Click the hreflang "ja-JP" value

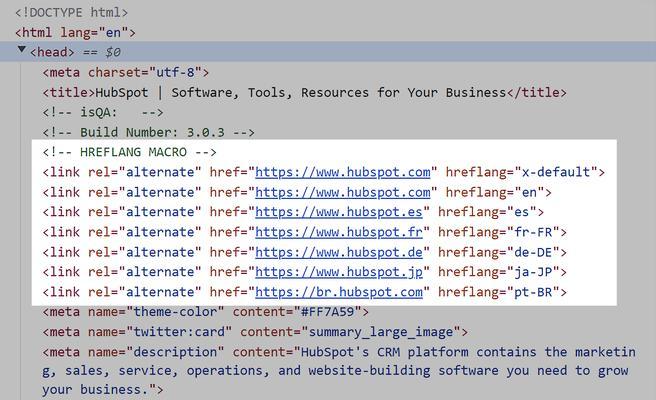pos(533,272)
